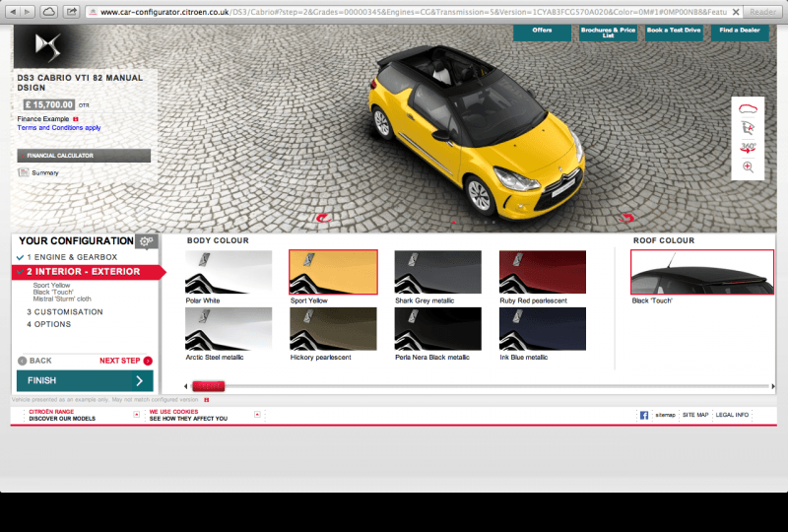
Task: Go to step 3 Customisation
Action: click(x=65, y=311)
